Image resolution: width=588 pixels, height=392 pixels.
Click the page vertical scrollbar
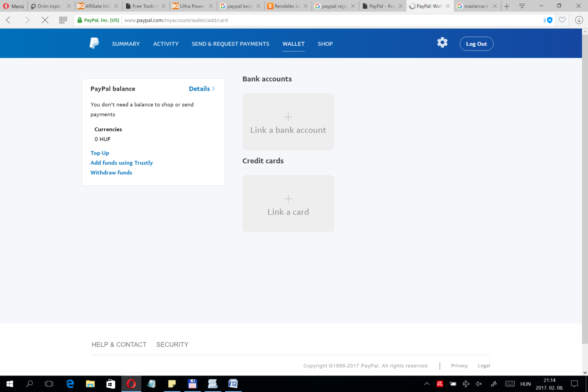click(585, 189)
